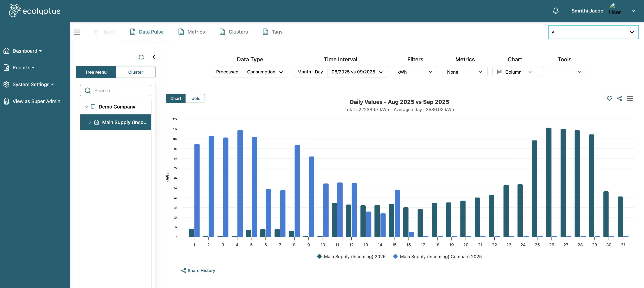
Task: Click the Main Supply 2025 legend color dot
Action: point(319,256)
